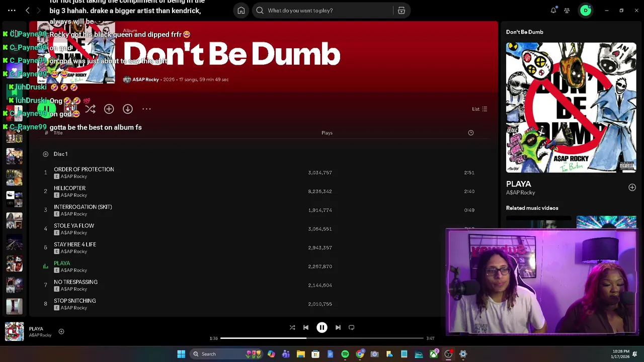Open the notifications bell
The width and height of the screenshot is (644, 362).
[553, 11]
